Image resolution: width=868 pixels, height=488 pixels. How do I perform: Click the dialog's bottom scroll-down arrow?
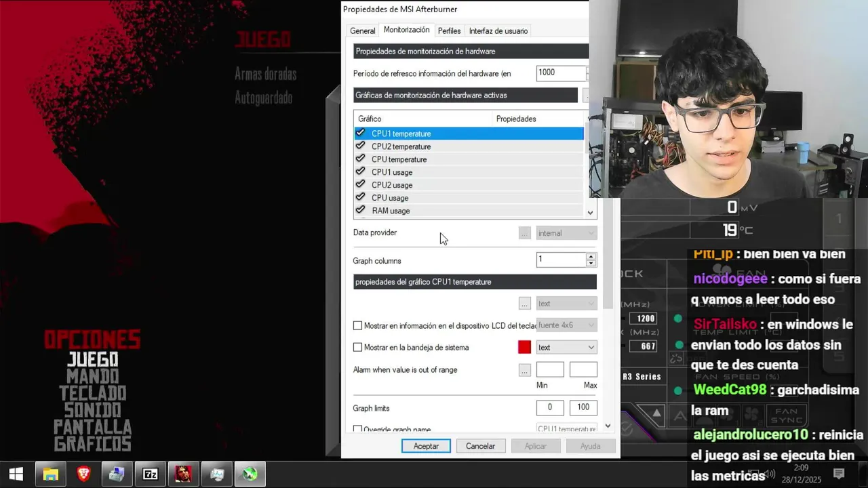[x=608, y=426]
